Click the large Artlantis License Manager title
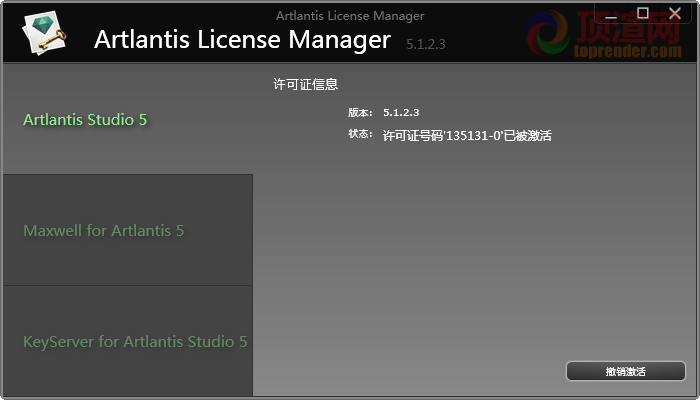700x400 pixels. [x=242, y=39]
